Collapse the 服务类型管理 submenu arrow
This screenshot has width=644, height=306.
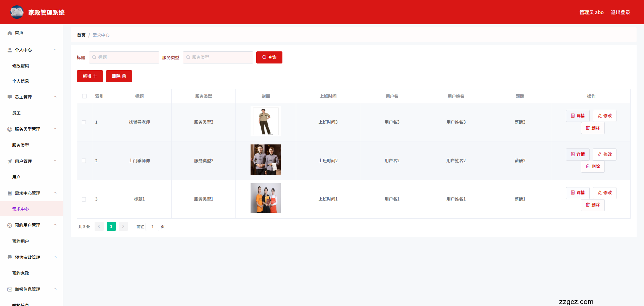[55, 129]
